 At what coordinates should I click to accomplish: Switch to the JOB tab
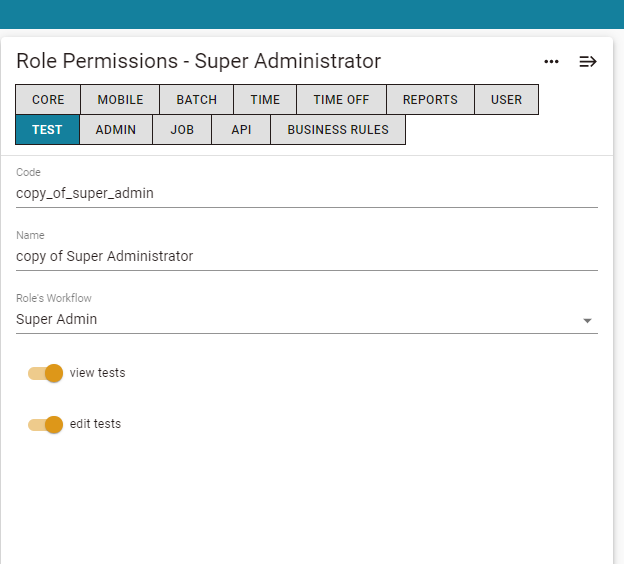click(182, 130)
